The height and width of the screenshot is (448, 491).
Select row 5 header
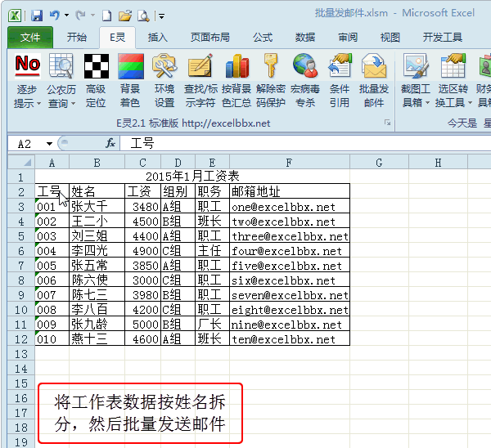[21, 235]
